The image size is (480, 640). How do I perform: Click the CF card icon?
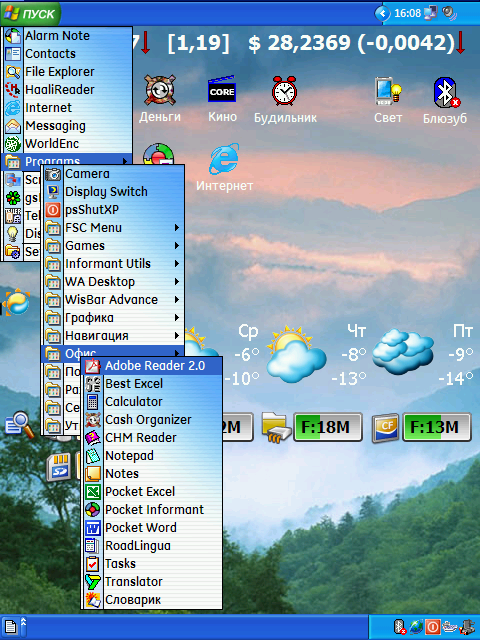[x=385, y=427]
